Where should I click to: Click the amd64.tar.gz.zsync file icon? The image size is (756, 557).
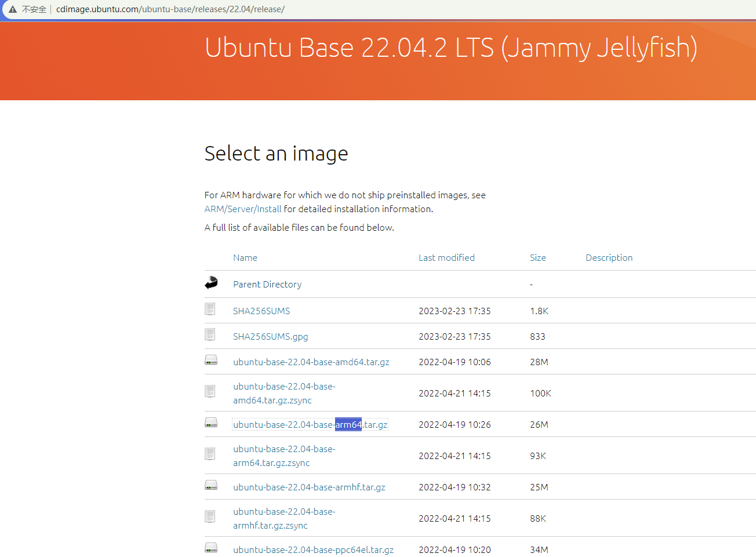pos(210,391)
